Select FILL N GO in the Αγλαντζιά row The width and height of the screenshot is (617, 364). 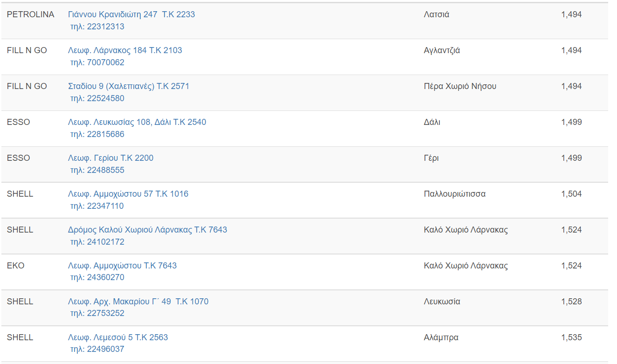tap(27, 50)
